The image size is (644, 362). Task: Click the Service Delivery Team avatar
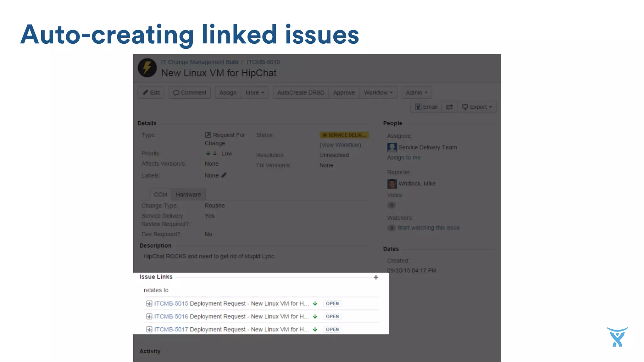[x=392, y=147]
